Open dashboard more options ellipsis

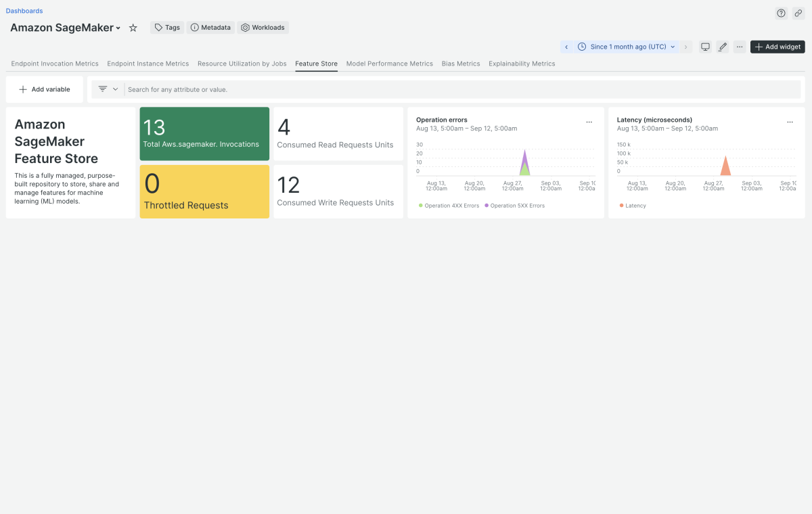tap(740, 47)
